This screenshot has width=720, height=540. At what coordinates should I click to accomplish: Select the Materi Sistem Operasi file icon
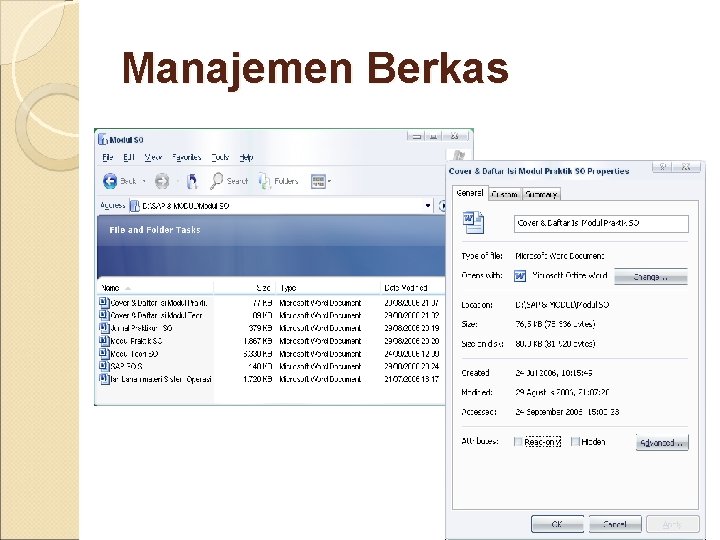[104, 379]
